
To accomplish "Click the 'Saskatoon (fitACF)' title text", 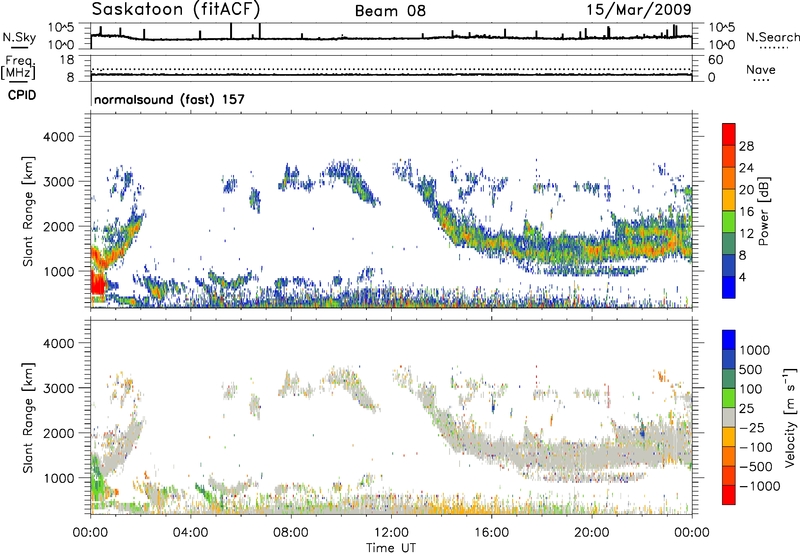I will [x=176, y=9].
